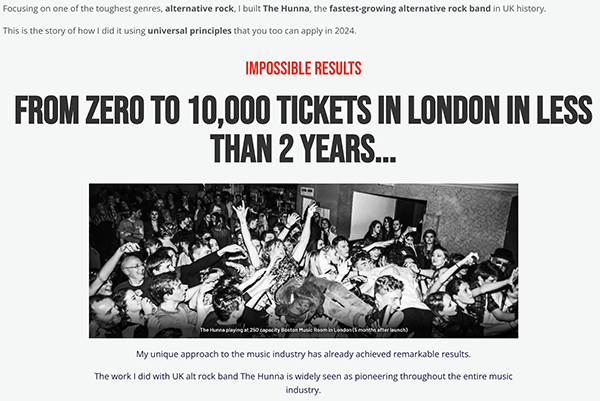The width and height of the screenshot is (600, 401).
Task: Click the white doorway in the photo background
Action: 373,215
